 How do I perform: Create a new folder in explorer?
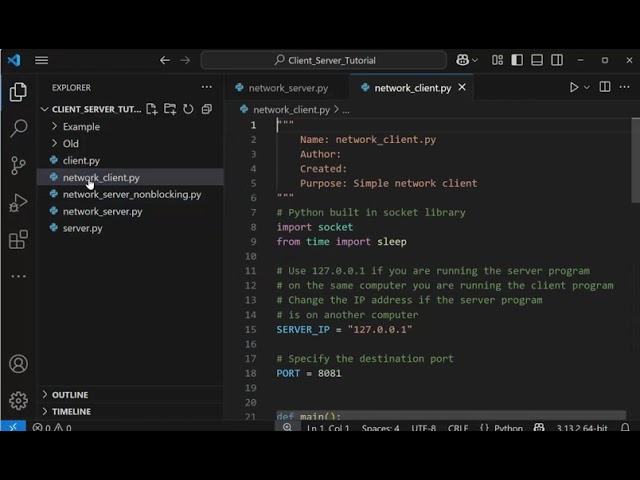[170, 109]
